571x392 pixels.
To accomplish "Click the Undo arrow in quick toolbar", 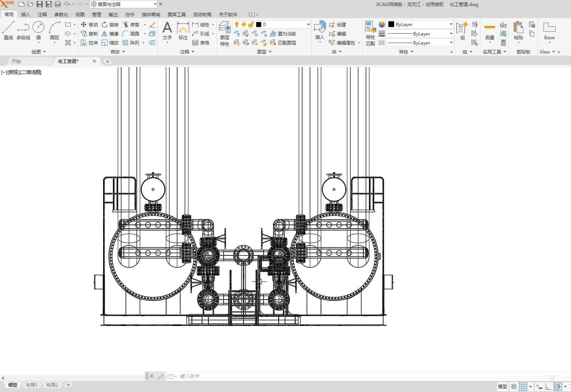I will click(67, 4).
